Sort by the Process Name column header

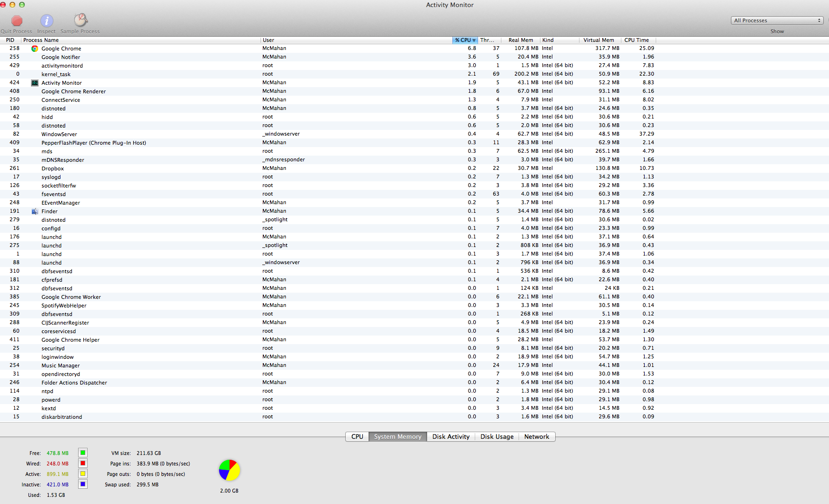141,40
